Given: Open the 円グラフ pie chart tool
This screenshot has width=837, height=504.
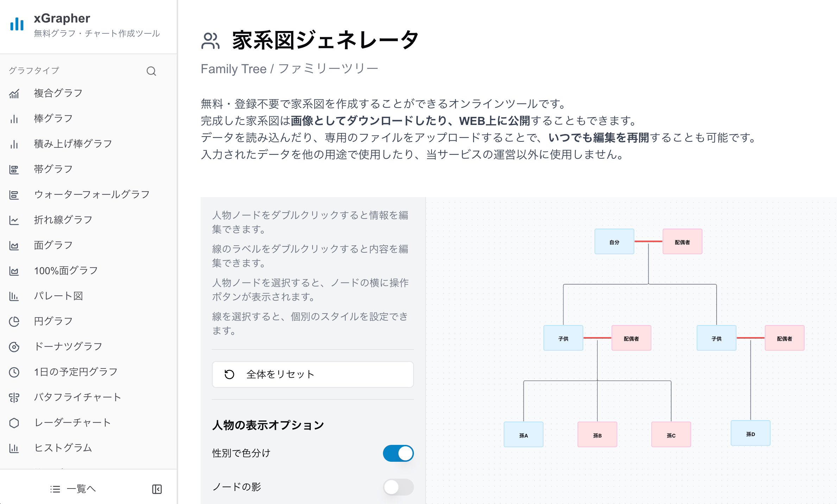Looking at the screenshot, I should click(x=14, y=321).
